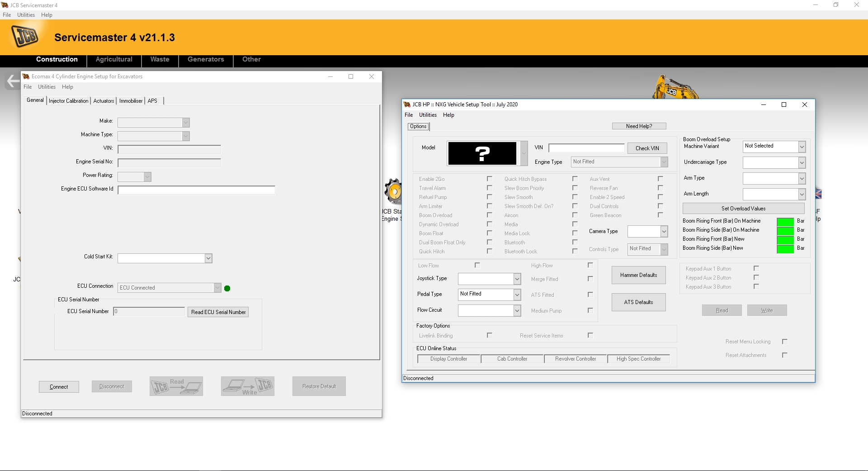868x471 pixels.
Task: Click the Boom Rising Front green swatch
Action: pyautogui.click(x=785, y=221)
